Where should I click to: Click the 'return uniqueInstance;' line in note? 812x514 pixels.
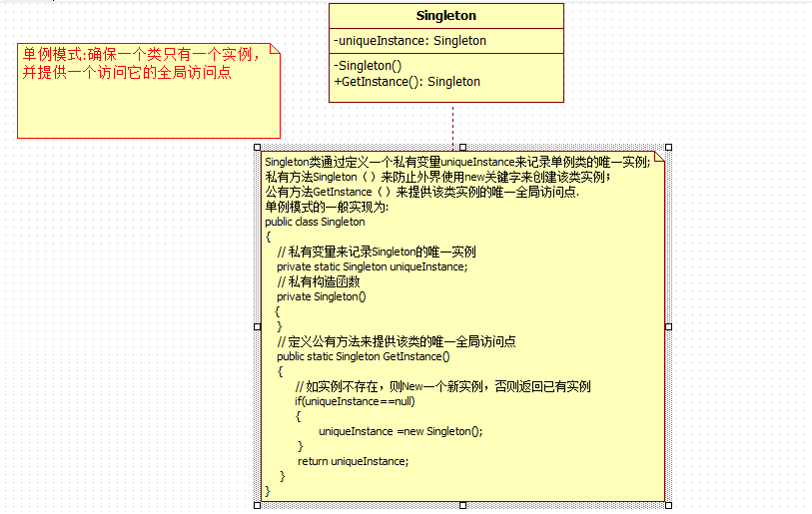click(x=353, y=461)
